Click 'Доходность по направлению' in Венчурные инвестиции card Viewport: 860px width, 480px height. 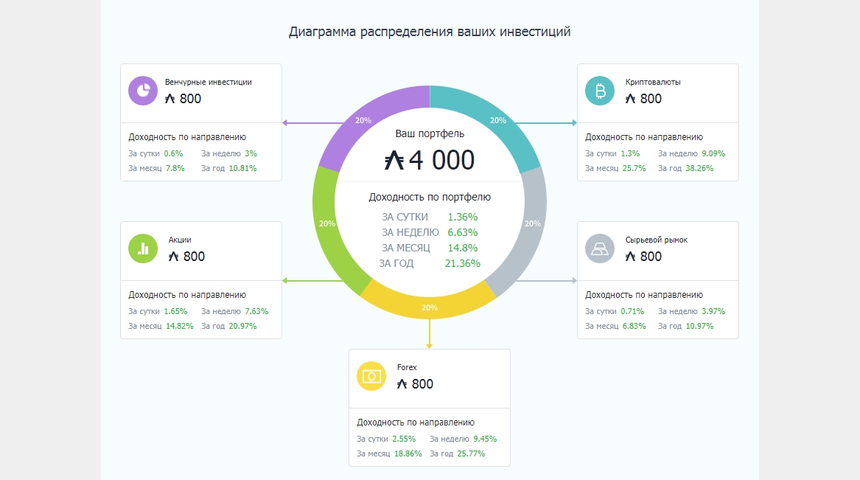click(188, 137)
